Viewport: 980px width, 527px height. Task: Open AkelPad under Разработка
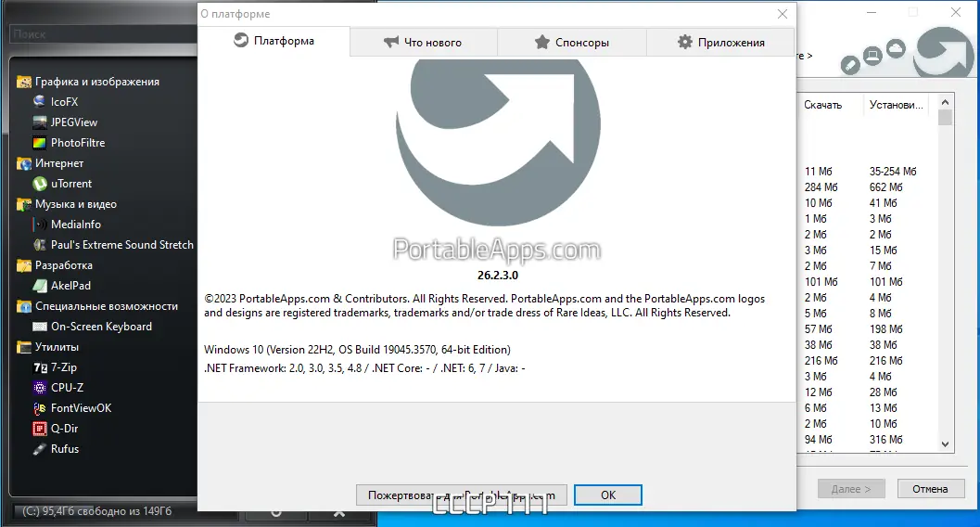[x=62, y=285]
